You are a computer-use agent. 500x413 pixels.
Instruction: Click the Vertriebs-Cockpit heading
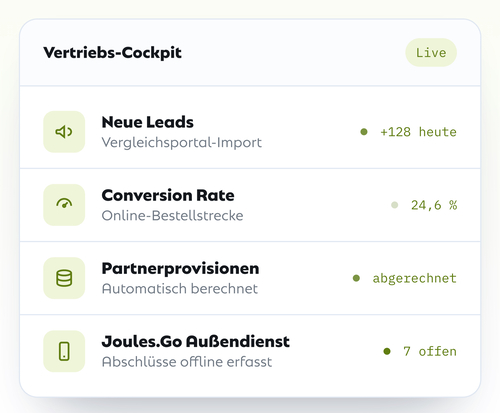tap(113, 53)
